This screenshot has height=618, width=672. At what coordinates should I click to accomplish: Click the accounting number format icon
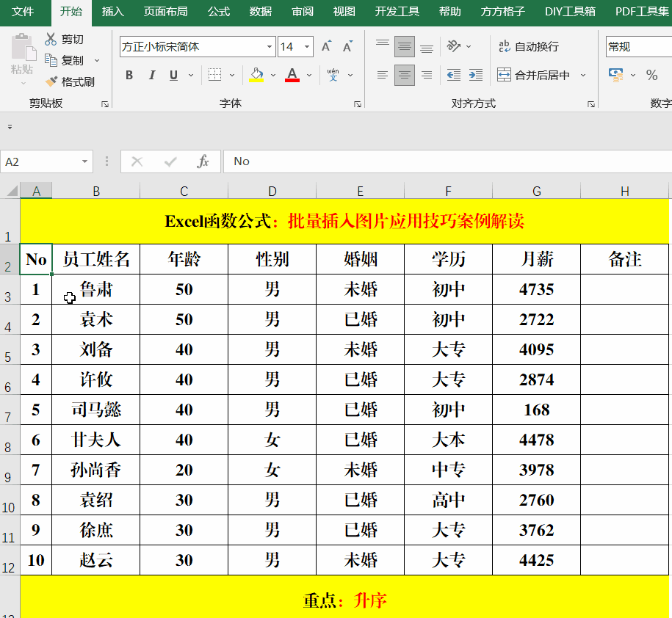click(x=616, y=75)
